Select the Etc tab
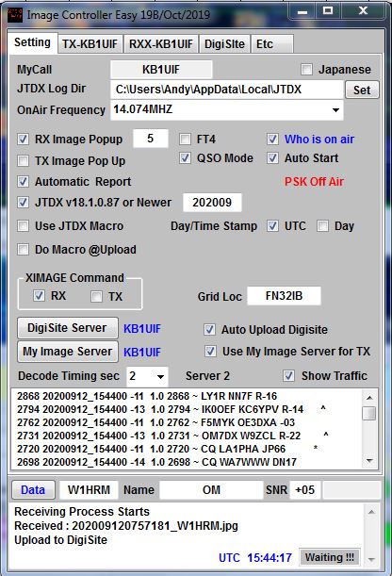Screen dimensions: 392x576 (x=272, y=44)
